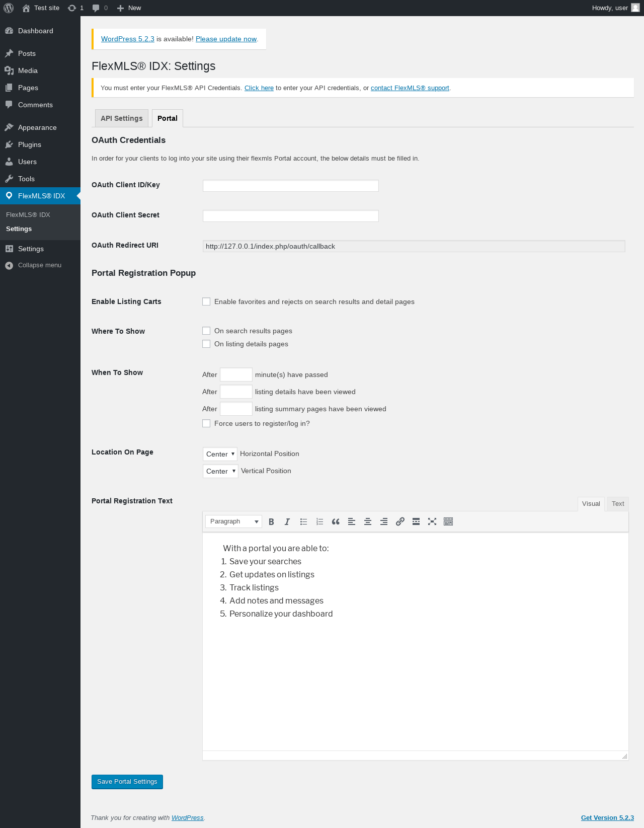The image size is (644, 828).
Task: Click Get Version 5.2.3 footer link
Action: pos(607,817)
